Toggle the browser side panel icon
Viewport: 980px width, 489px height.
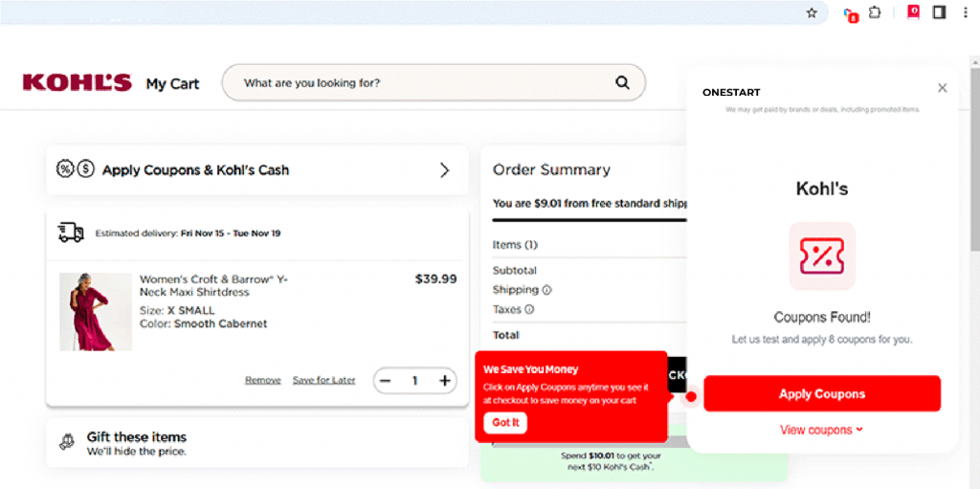click(x=939, y=12)
